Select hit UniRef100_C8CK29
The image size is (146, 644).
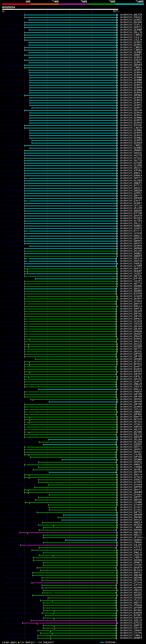(x=131, y=324)
